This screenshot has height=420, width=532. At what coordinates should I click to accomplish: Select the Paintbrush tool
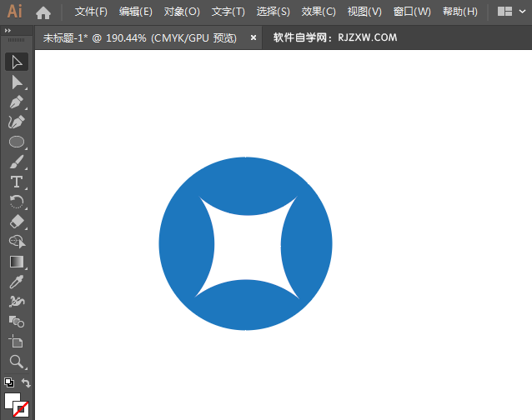click(17, 162)
